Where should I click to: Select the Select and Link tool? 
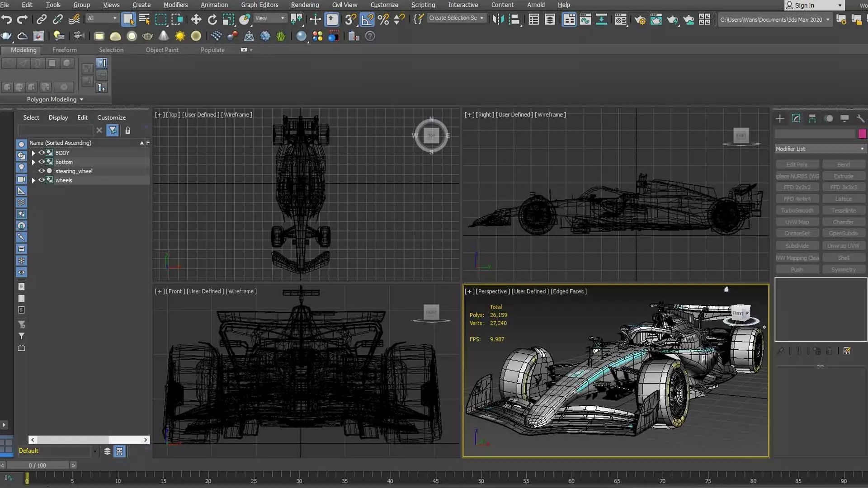41,19
